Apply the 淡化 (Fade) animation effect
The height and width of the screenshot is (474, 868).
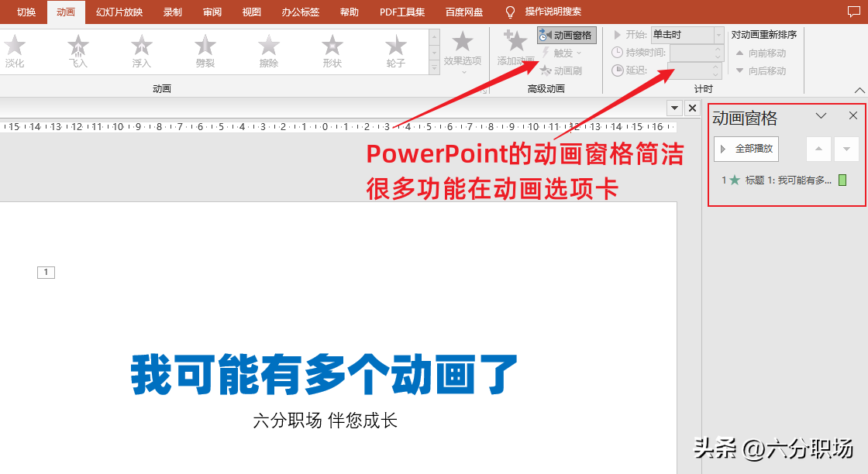click(15, 51)
